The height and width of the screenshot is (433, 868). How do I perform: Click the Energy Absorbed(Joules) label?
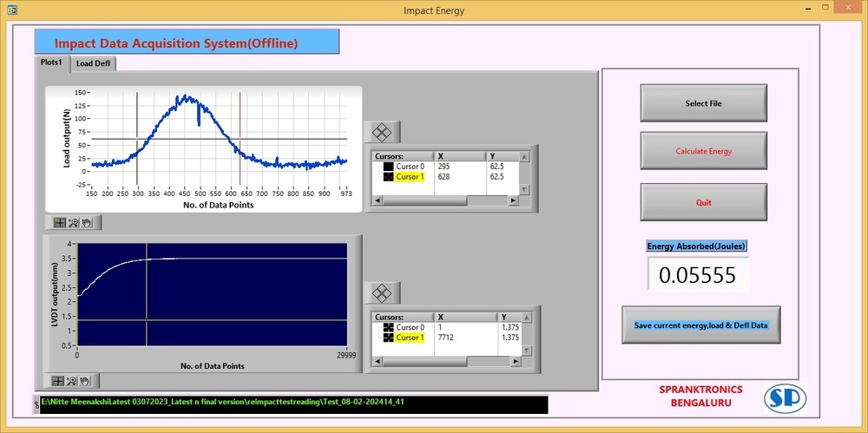click(x=697, y=246)
